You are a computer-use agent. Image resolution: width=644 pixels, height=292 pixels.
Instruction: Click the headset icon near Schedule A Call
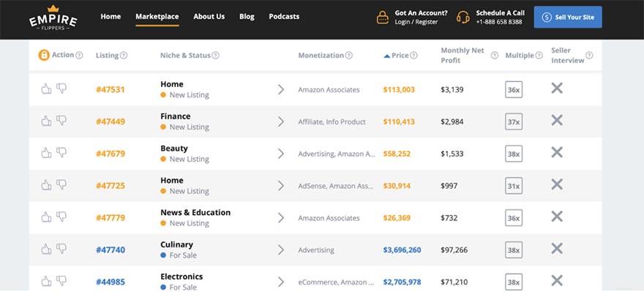(x=463, y=18)
